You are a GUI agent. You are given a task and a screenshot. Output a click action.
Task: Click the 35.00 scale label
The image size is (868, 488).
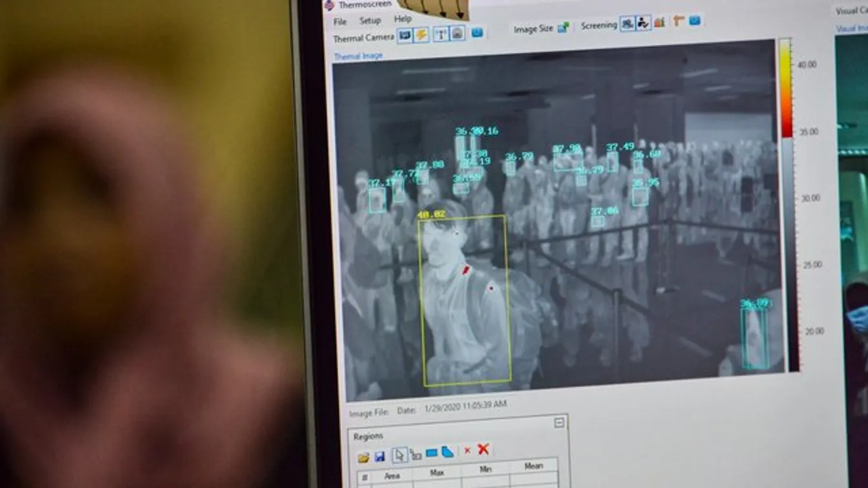(x=809, y=131)
